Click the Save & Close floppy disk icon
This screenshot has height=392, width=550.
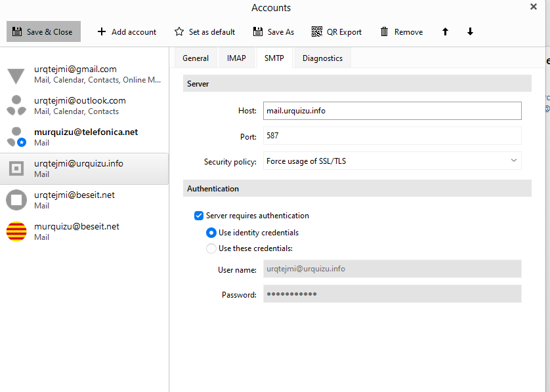17,31
